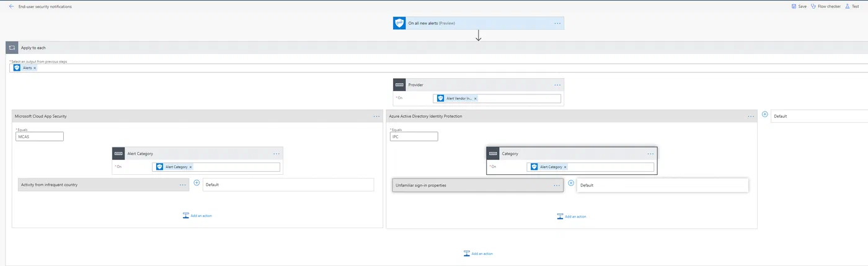Open the Microsoft Cloud App Security case menu

point(376,116)
